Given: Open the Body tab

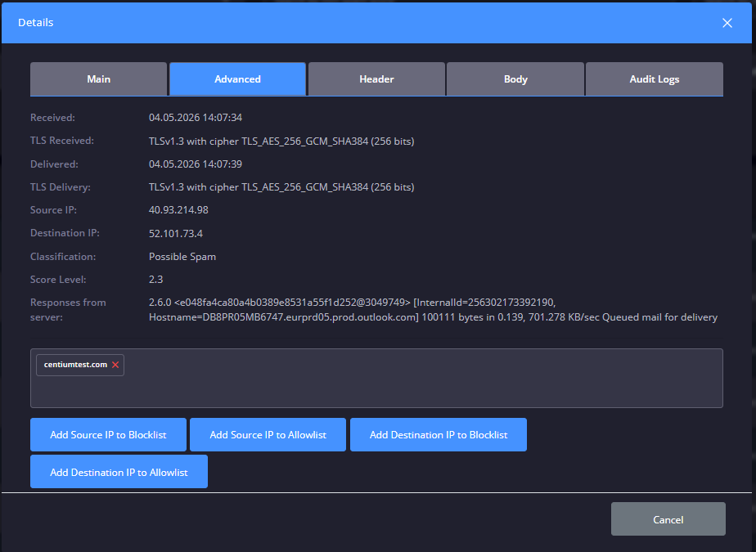Looking at the screenshot, I should point(515,79).
